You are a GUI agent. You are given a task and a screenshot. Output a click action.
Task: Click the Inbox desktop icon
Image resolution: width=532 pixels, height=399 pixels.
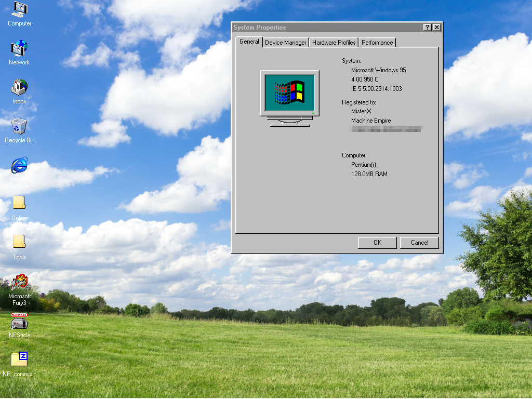(19, 88)
